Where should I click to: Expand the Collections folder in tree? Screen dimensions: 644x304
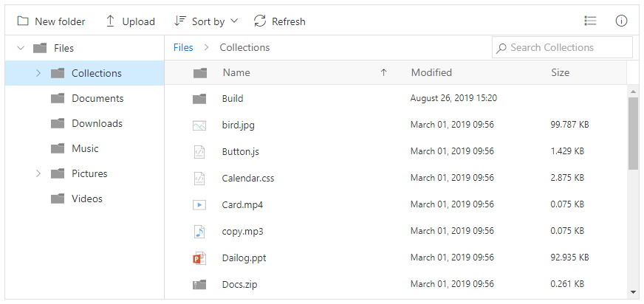38,74
